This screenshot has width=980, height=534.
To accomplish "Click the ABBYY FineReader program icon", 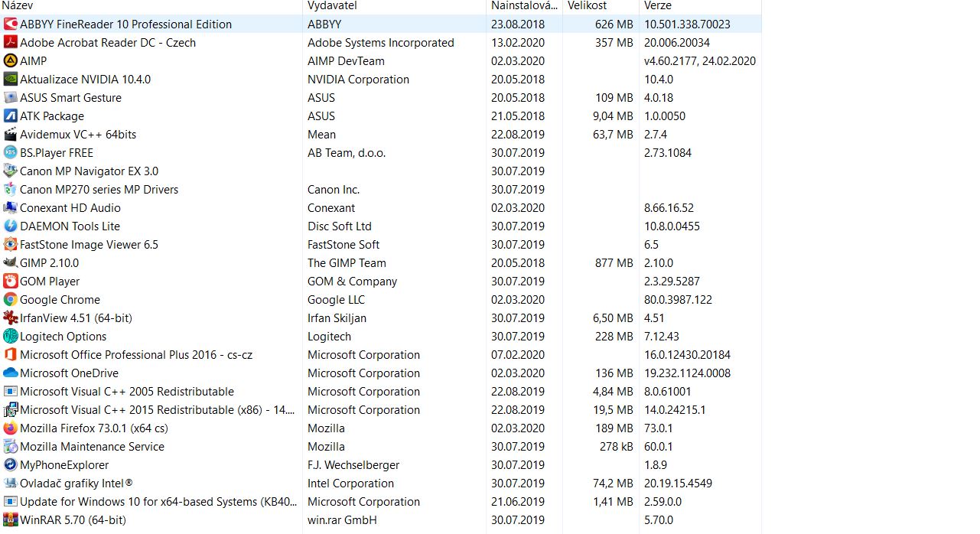I will point(11,24).
